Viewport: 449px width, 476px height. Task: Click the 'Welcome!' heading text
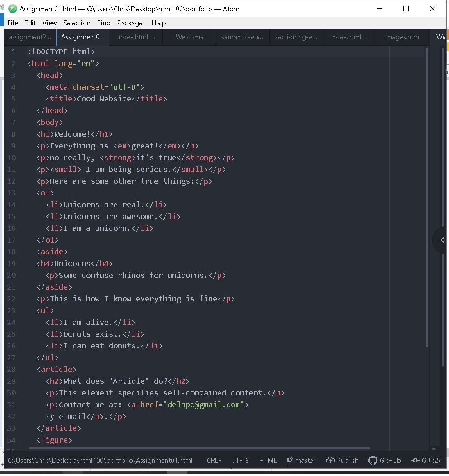point(72,134)
